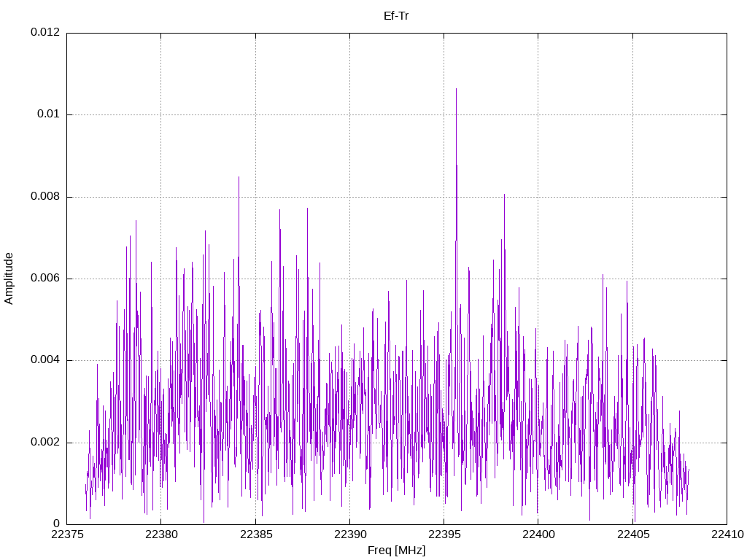747x560 pixels.
Task: Click the 22375 x-axis tick label
Action: tap(67, 534)
